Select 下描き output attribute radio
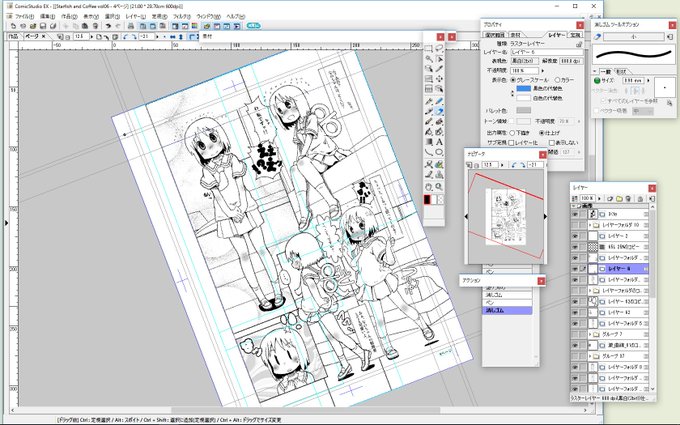680x425 pixels. [512, 133]
